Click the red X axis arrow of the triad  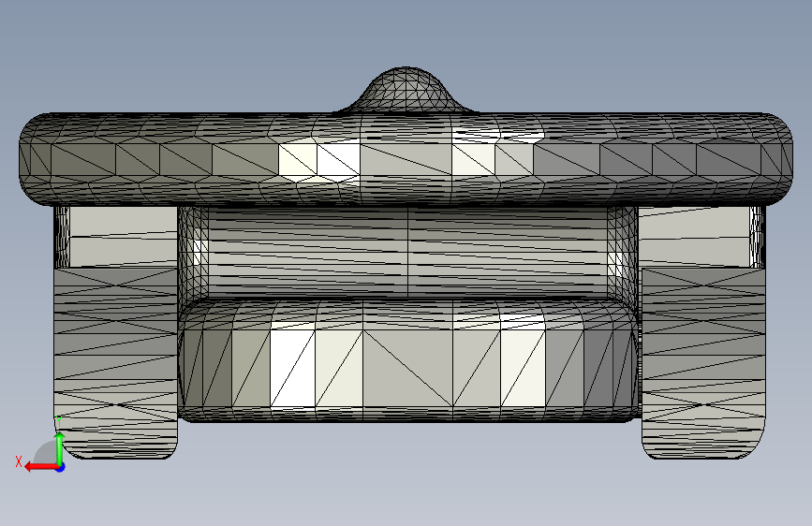click(41, 467)
